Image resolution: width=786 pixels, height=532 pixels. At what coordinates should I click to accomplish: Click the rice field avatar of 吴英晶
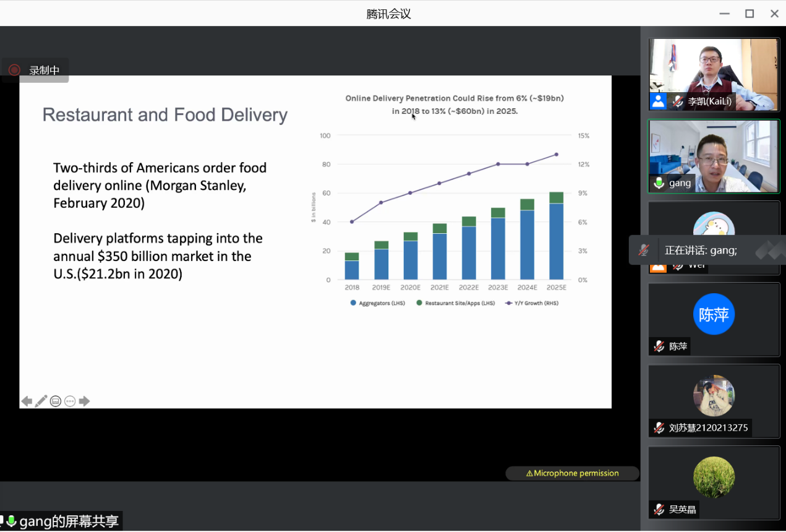[714, 477]
